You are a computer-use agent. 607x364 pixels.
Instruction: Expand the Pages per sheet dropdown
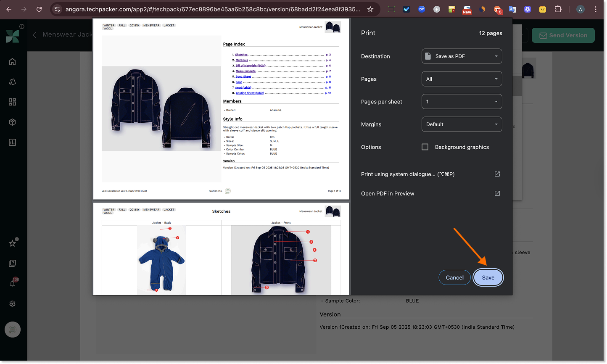click(462, 102)
